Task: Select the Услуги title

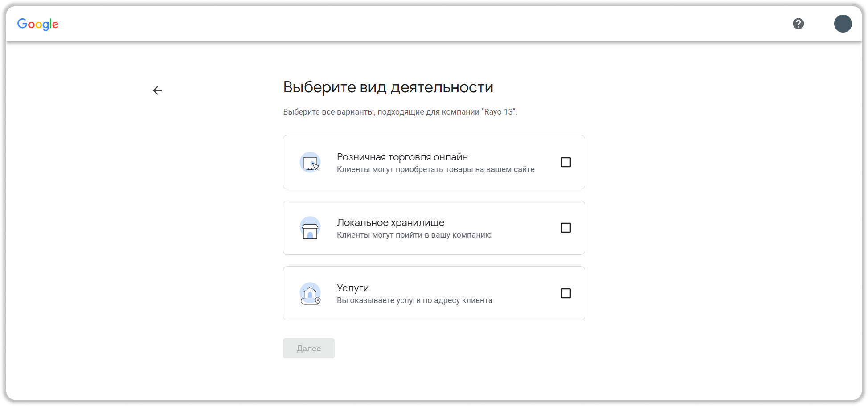Action: coord(353,288)
